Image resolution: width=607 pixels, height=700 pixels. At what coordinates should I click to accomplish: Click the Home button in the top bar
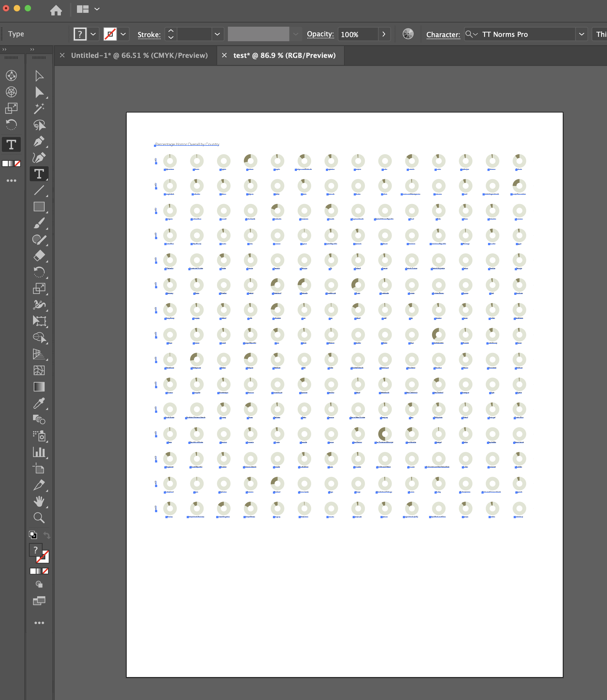(56, 10)
